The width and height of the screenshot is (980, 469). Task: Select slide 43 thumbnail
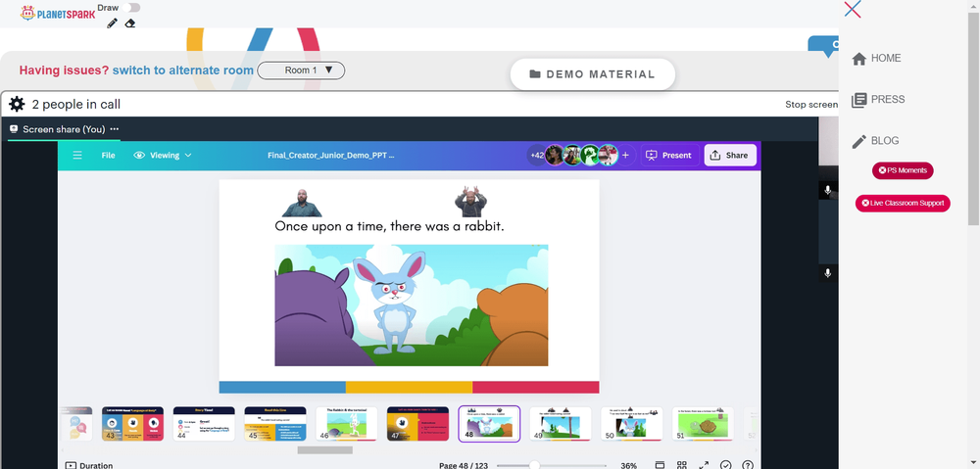(x=132, y=423)
